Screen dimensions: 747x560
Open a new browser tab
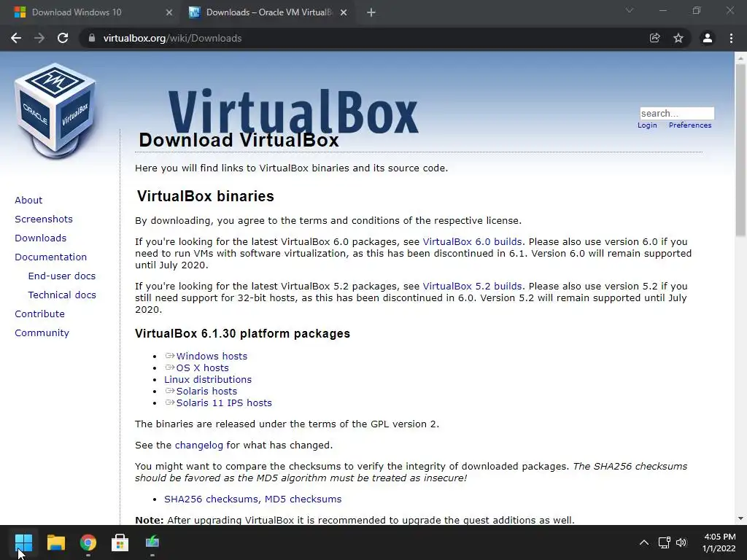click(371, 12)
